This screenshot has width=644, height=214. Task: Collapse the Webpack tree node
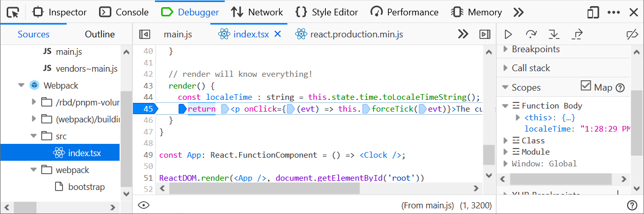[21, 85]
